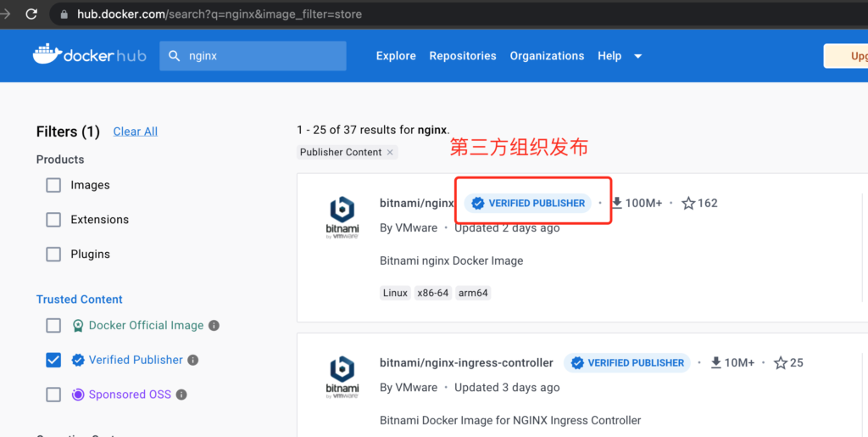868x437 pixels.
Task: Expand the Help dropdown arrow
Action: pyautogui.click(x=637, y=56)
